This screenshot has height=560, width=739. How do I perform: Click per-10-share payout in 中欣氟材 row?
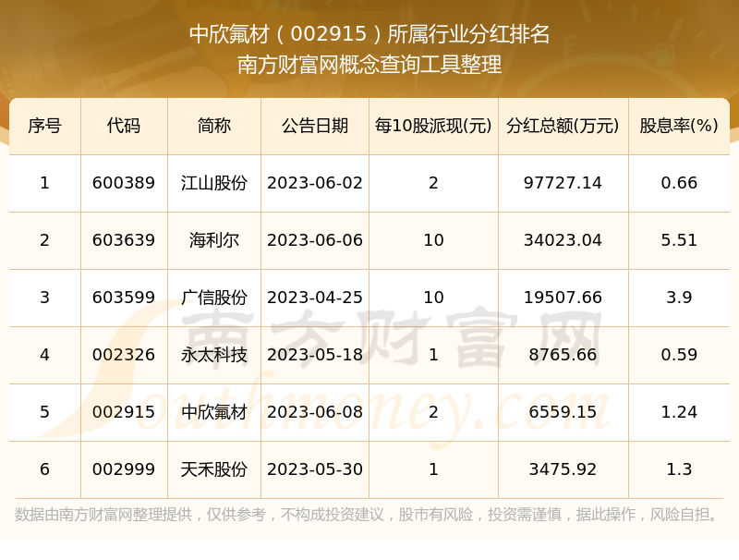click(x=433, y=412)
